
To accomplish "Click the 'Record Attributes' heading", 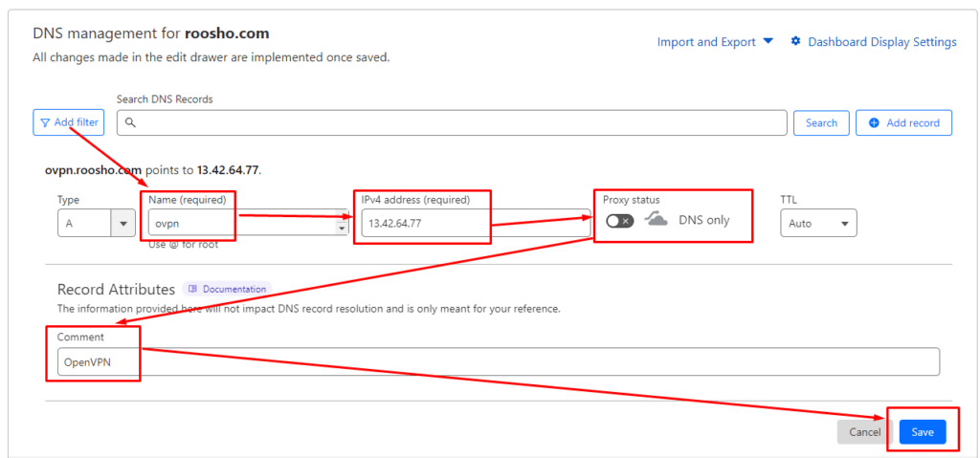I will tap(116, 290).
